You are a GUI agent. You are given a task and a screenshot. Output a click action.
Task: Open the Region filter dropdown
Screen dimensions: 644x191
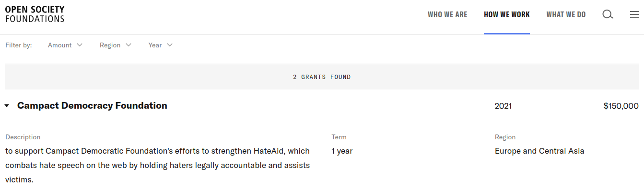[x=116, y=45]
